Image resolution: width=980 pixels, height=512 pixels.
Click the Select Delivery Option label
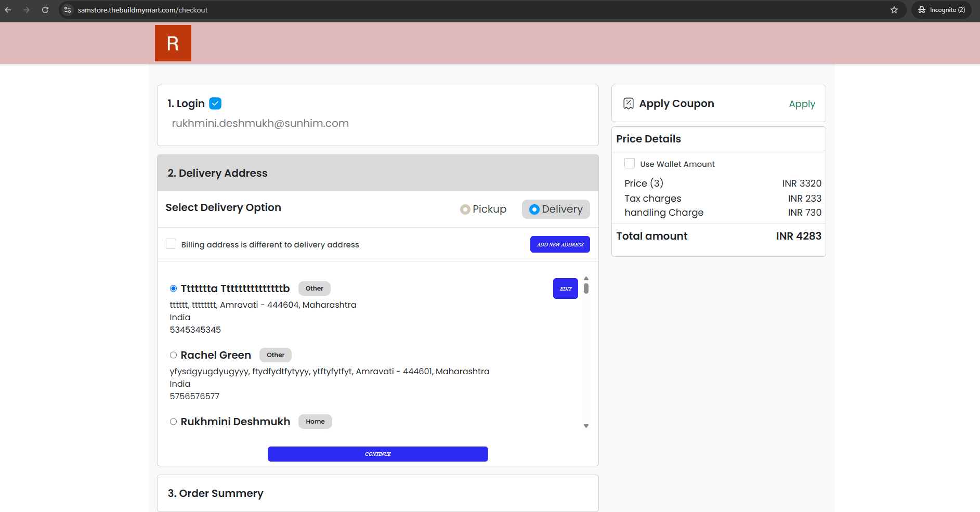[x=224, y=207]
